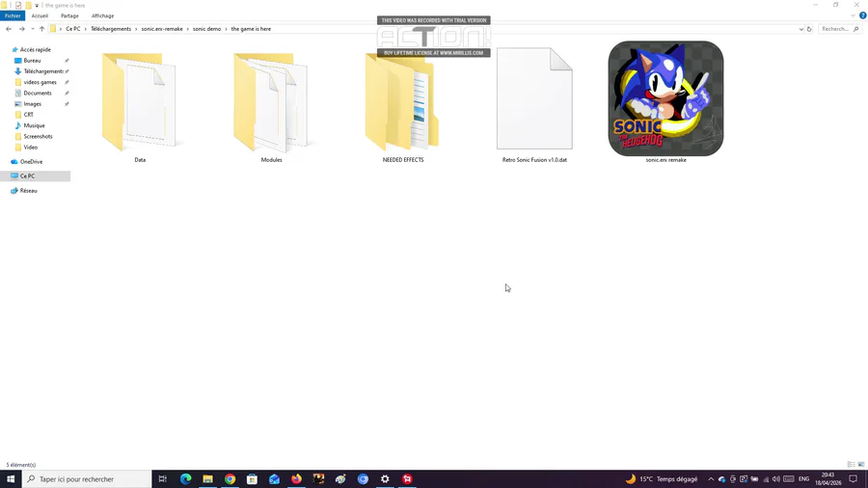Image resolution: width=868 pixels, height=488 pixels.
Task: Select the sonic.erx remake Sonic thumbnail
Action: (x=665, y=98)
